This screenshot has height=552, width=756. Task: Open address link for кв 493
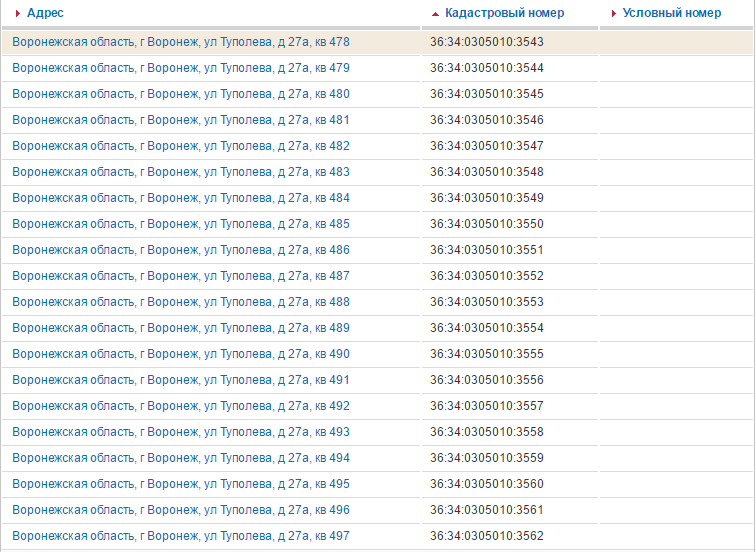[181, 432]
